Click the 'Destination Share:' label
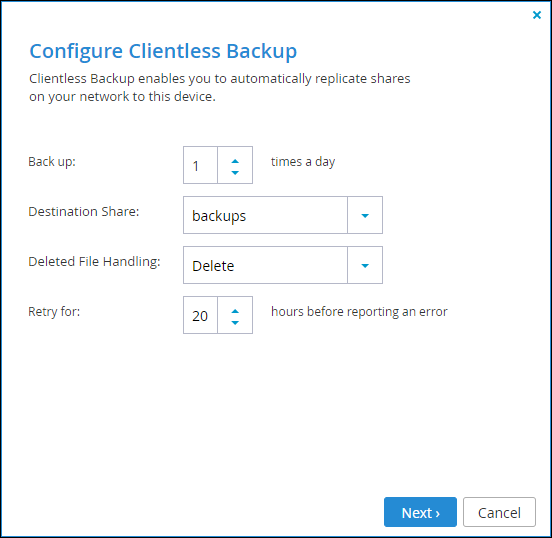This screenshot has height=538, width=552. tap(84, 212)
